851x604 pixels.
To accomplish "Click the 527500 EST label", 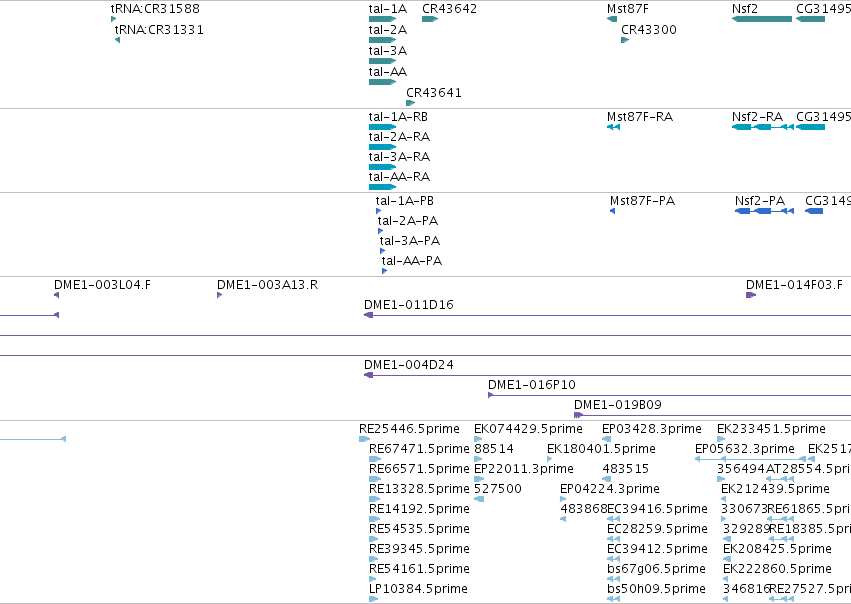I will 498,489.
